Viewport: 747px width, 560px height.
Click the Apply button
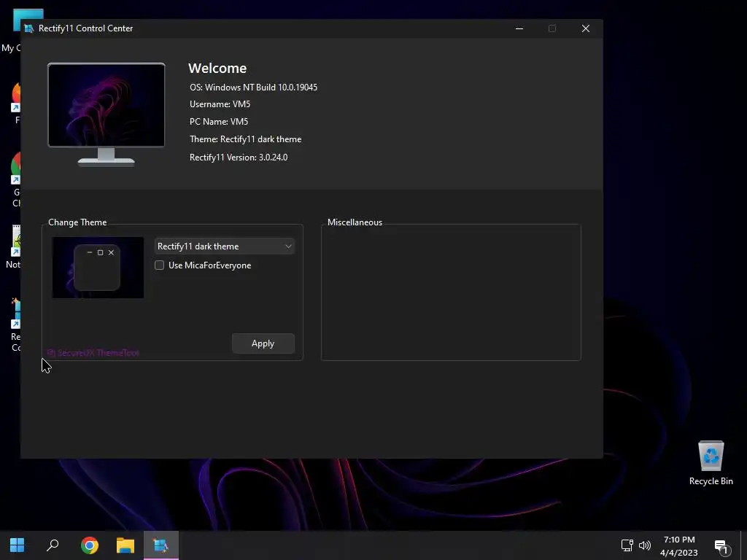263,343
